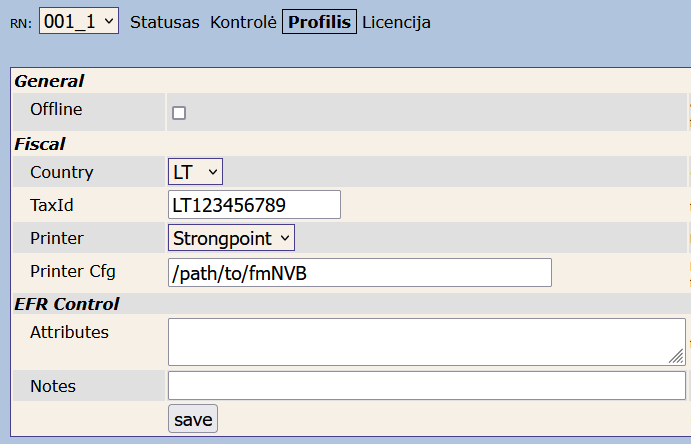The image size is (691, 444).
Task: Toggle the Offline checkbox
Action: tap(179, 113)
